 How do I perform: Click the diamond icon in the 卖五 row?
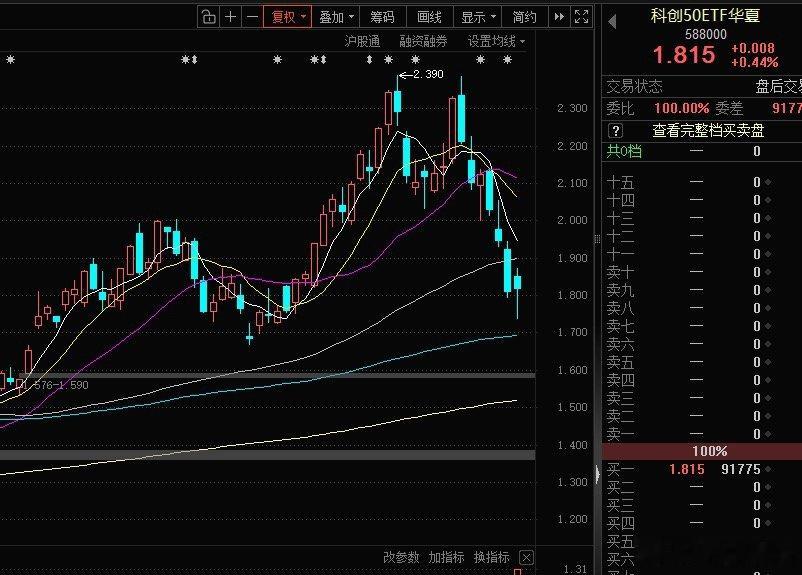(x=768, y=362)
